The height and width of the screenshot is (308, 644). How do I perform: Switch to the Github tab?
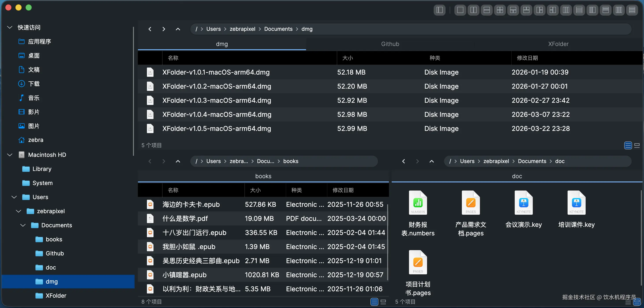coord(390,44)
